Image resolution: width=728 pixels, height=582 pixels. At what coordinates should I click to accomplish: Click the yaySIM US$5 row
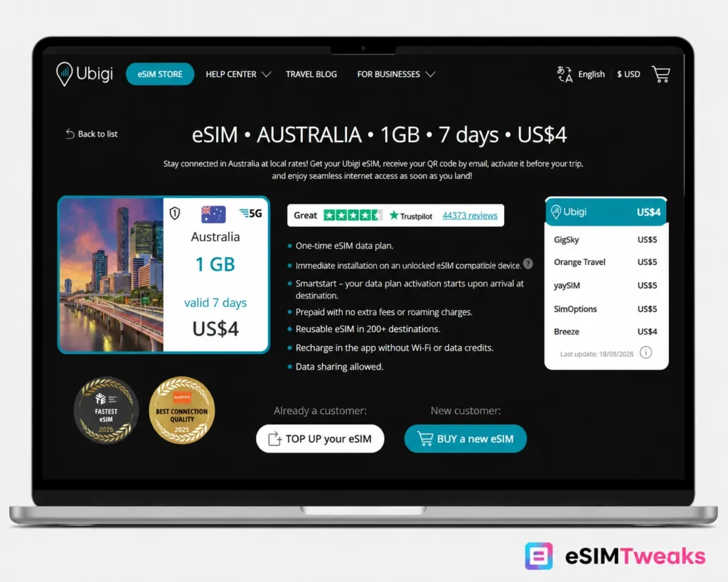[605, 285]
